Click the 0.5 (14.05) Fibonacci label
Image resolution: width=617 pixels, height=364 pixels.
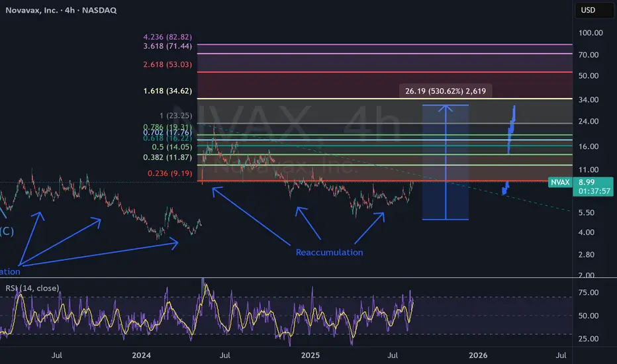(172, 147)
